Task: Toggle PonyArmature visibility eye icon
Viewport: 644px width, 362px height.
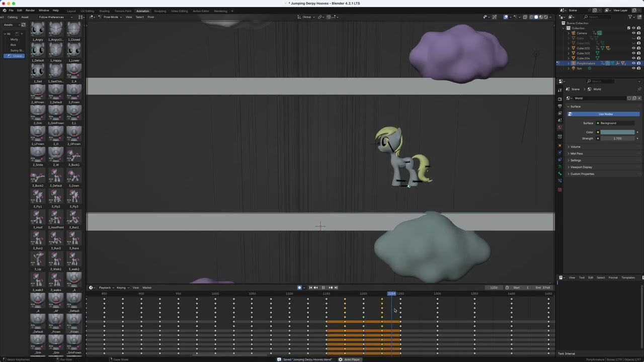Action: 633,63
